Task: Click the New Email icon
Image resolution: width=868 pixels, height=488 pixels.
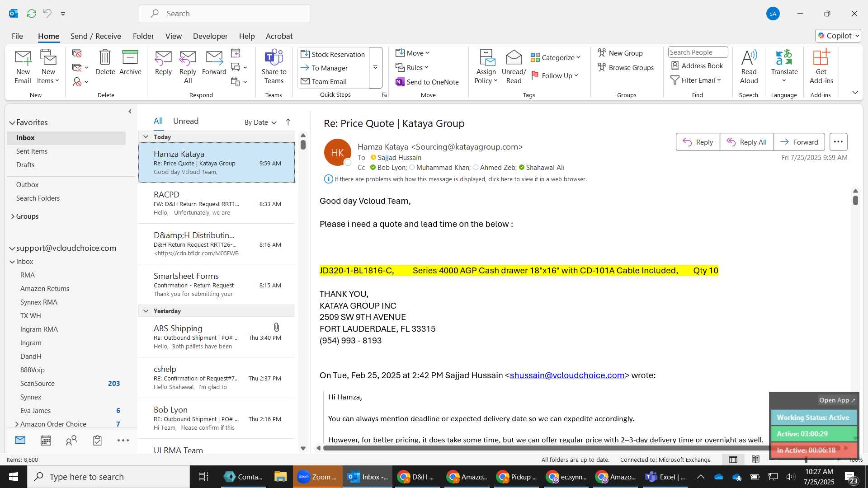Action: pos(23,67)
